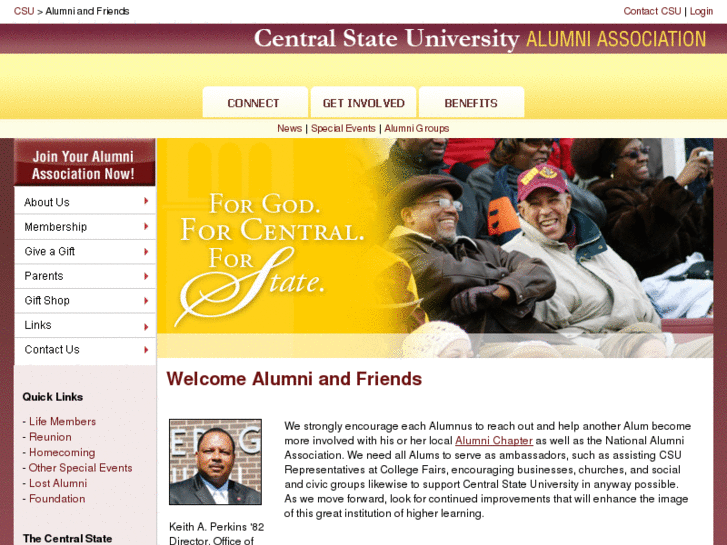View Alumni Groups link
Screen dimensions: 727x545
coord(416,128)
